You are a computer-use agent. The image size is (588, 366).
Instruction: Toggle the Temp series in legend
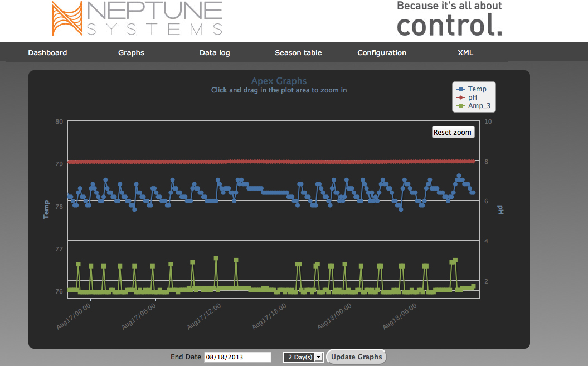click(477, 89)
